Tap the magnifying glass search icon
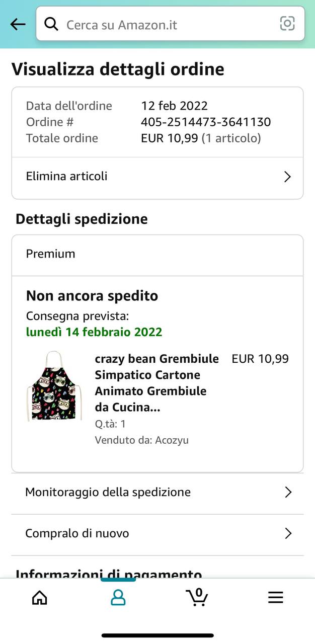The height and width of the screenshot is (644, 315). (x=51, y=24)
